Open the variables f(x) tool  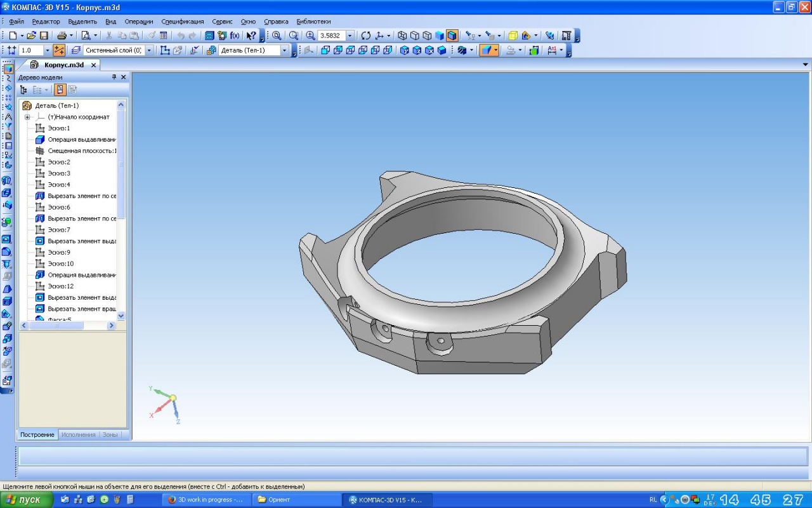[235, 36]
